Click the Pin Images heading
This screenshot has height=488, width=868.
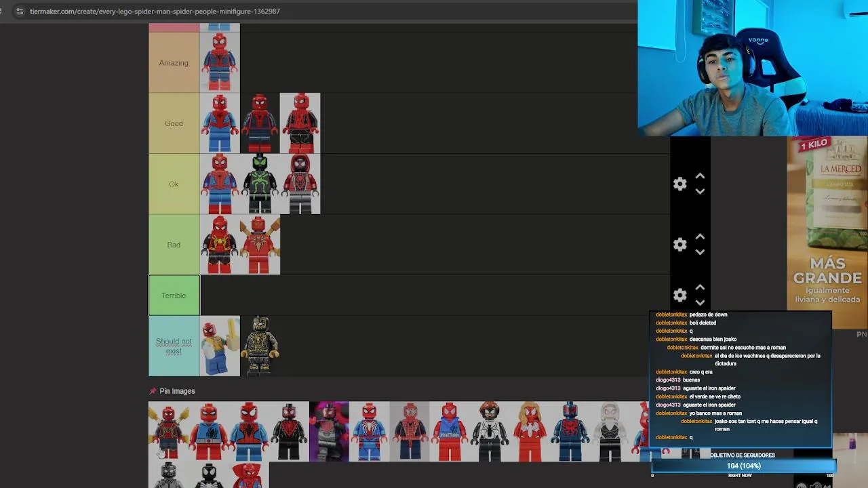[177, 391]
